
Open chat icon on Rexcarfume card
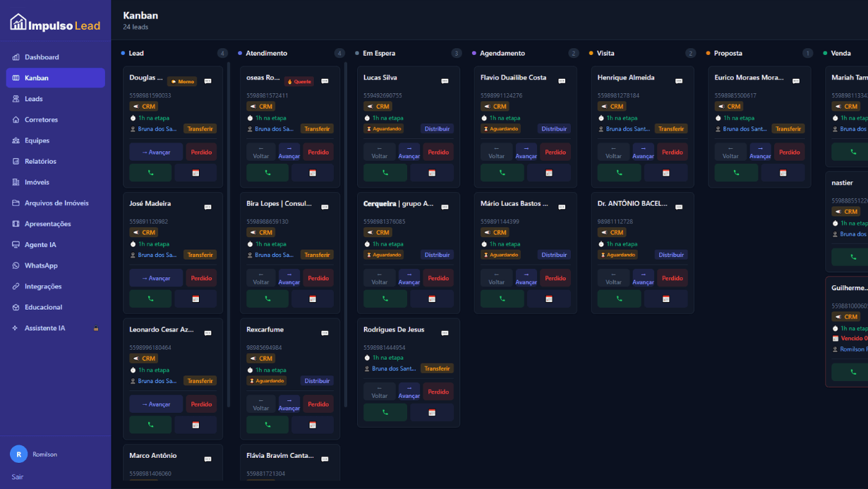click(325, 333)
